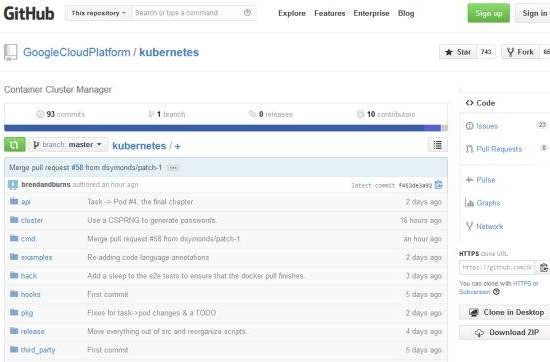Screen dimensions: 550x362
Task: Click 'Re-adding code language annotations' commit message
Action: click(148, 257)
